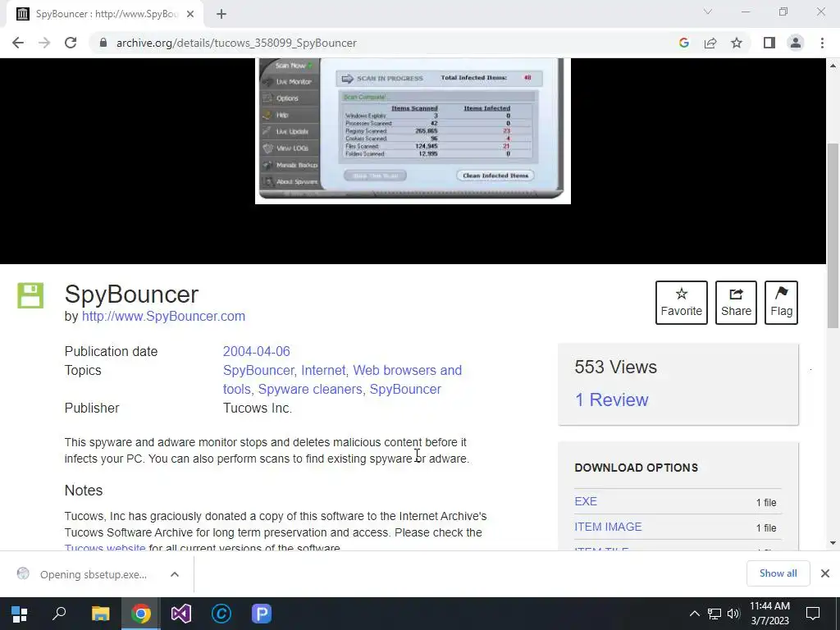Open the P app in taskbar

tap(262, 614)
